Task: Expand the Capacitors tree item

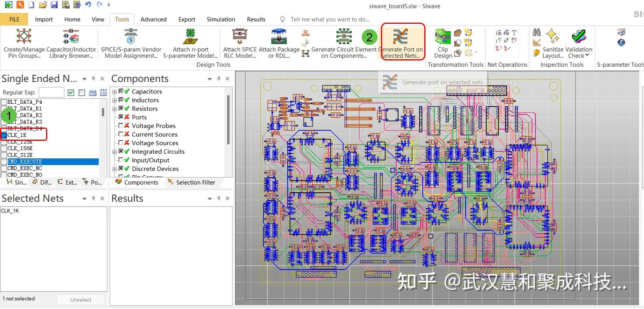Action: pos(114,91)
